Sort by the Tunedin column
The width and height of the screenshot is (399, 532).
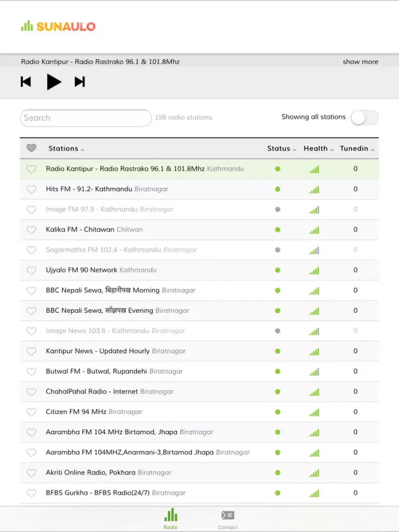[357, 148]
